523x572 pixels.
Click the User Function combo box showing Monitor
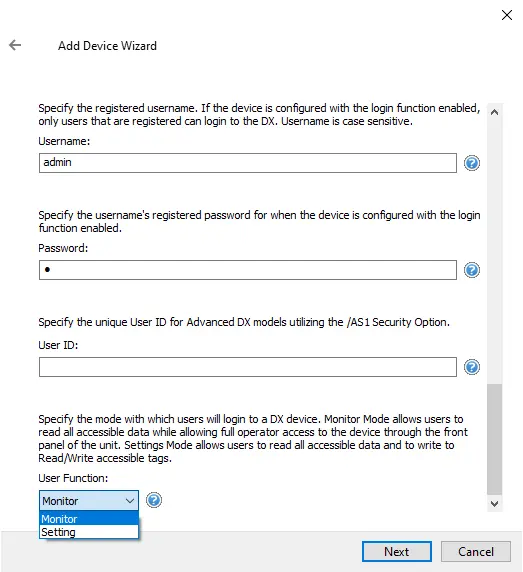pyautogui.click(x=89, y=500)
